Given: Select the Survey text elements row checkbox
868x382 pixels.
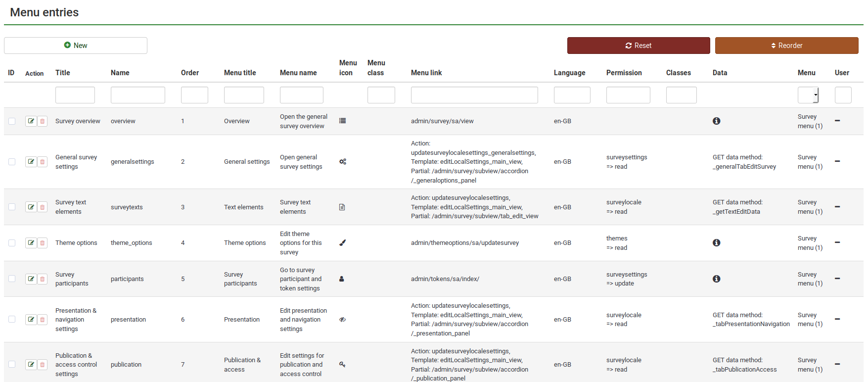Looking at the screenshot, I should click(x=12, y=207).
